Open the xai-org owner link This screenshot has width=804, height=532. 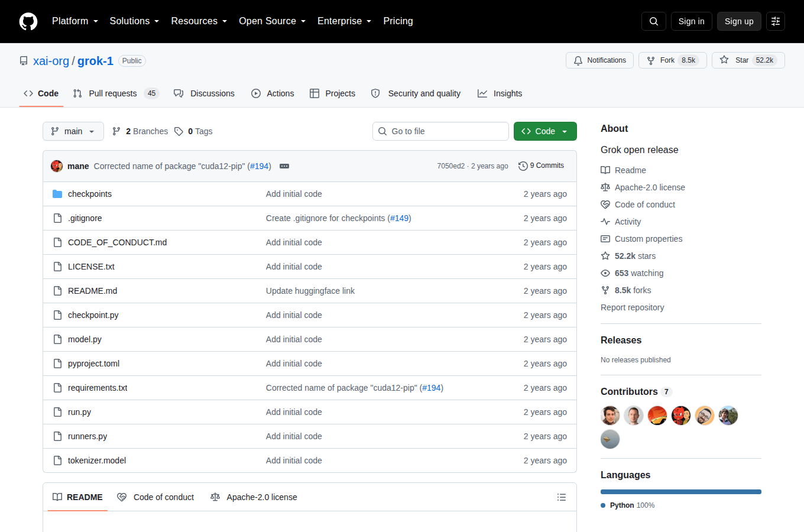tap(51, 61)
